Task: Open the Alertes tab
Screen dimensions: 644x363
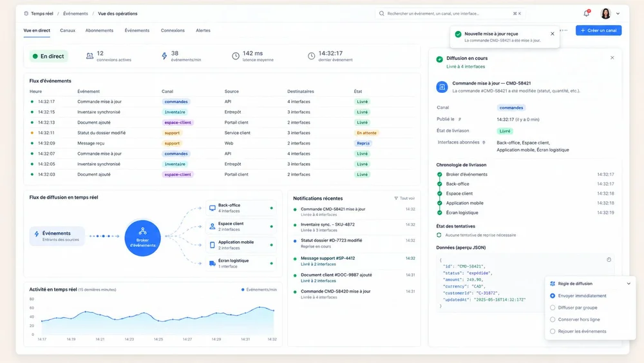Action: 203,30
